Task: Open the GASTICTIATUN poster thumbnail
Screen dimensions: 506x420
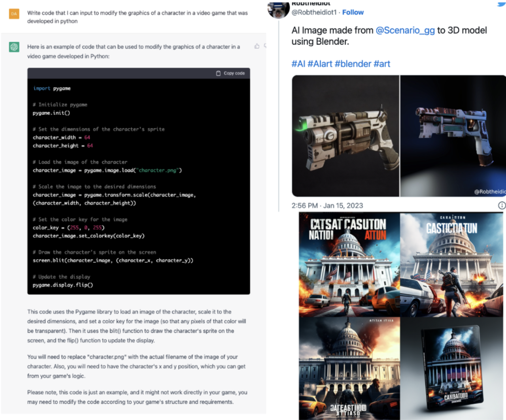Action: [x=451, y=265]
